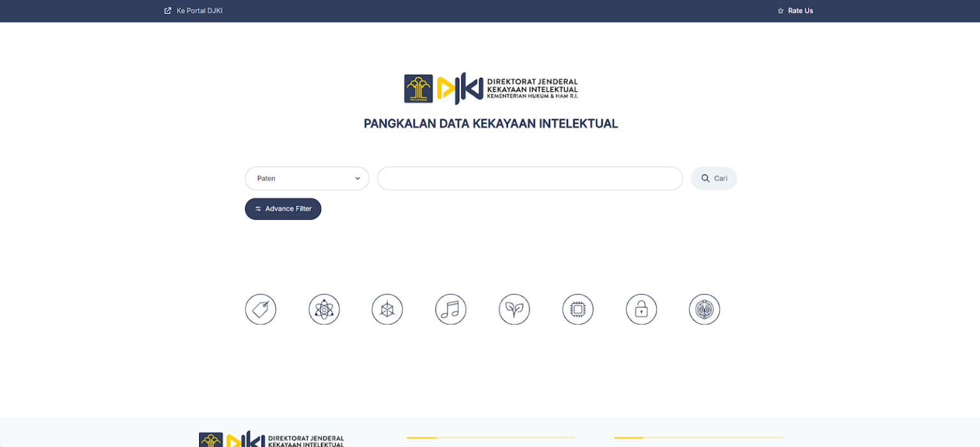Select the trademark tag icon
The image size is (980, 447).
pyautogui.click(x=260, y=309)
